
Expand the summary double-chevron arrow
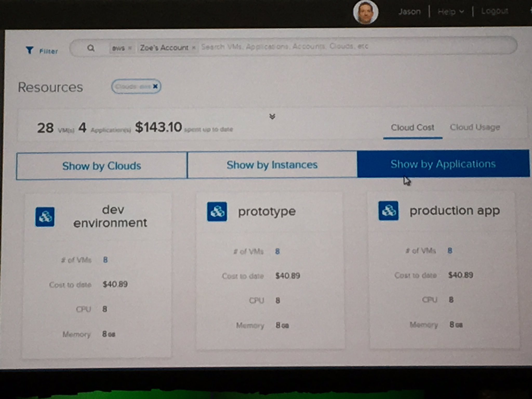click(272, 116)
